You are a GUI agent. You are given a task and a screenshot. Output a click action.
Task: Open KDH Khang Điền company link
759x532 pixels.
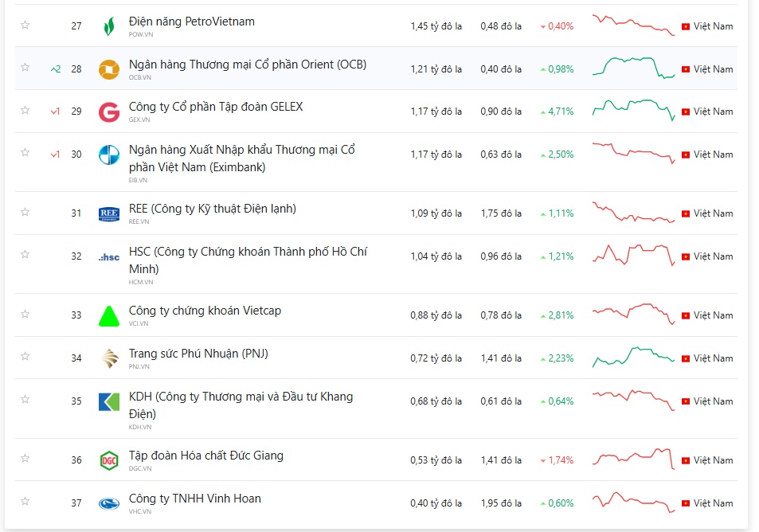pyautogui.click(x=241, y=405)
